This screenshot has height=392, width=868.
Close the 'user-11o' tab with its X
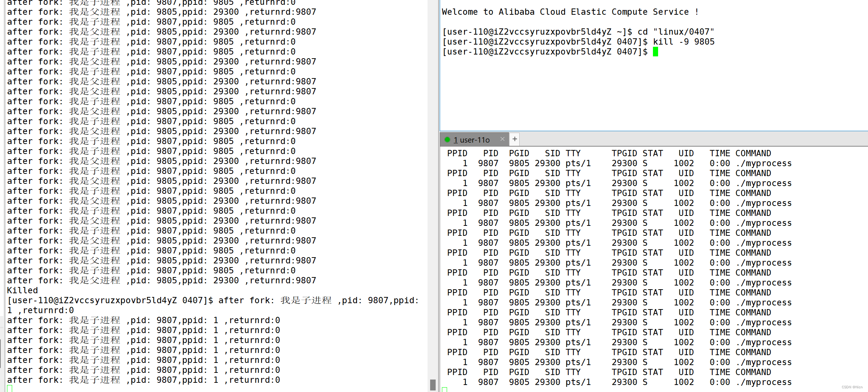click(502, 139)
